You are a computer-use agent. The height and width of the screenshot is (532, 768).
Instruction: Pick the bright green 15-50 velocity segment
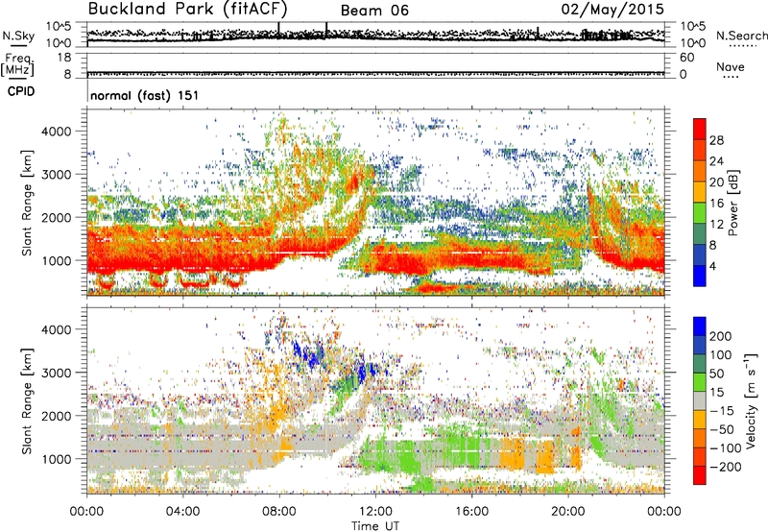700,382
